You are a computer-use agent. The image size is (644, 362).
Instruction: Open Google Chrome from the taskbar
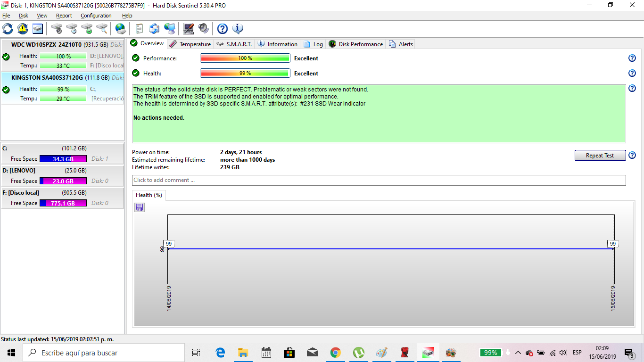335,353
